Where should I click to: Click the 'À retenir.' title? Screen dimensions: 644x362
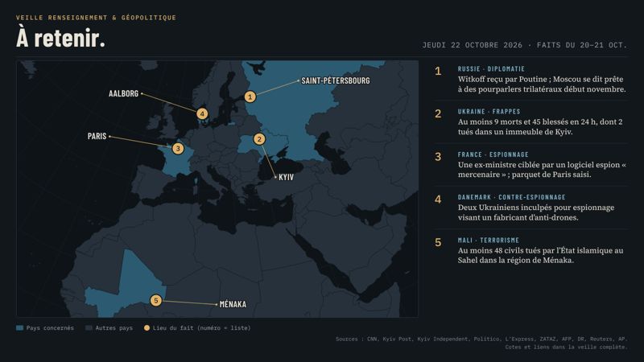point(61,38)
